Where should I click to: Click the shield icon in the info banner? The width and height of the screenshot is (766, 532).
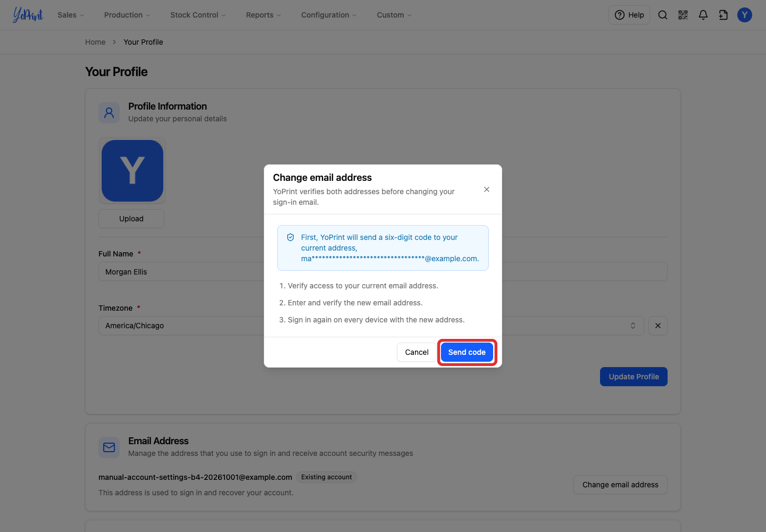tap(290, 237)
